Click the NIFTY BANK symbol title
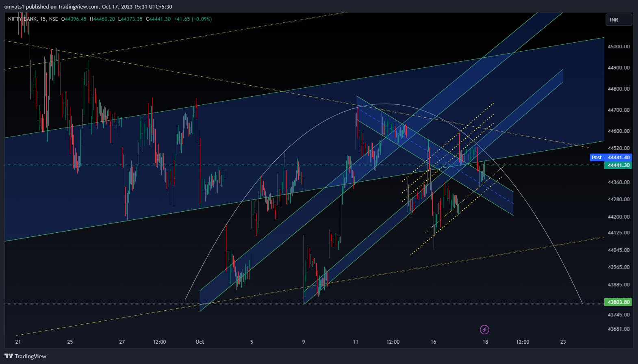 point(22,19)
